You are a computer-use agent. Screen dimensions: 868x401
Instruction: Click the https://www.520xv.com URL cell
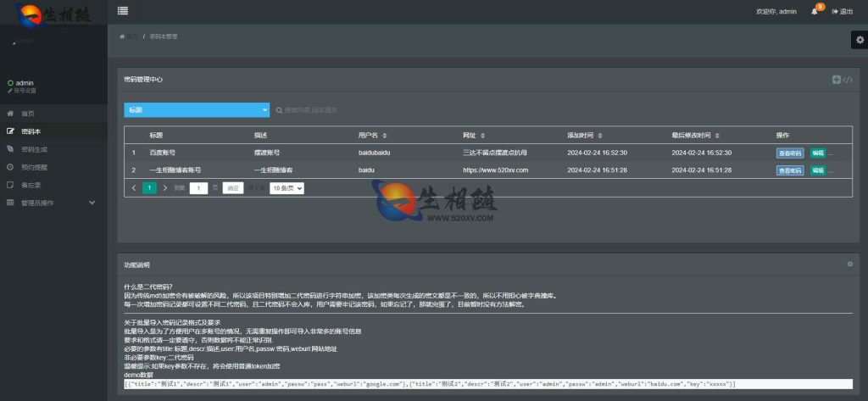(495, 170)
